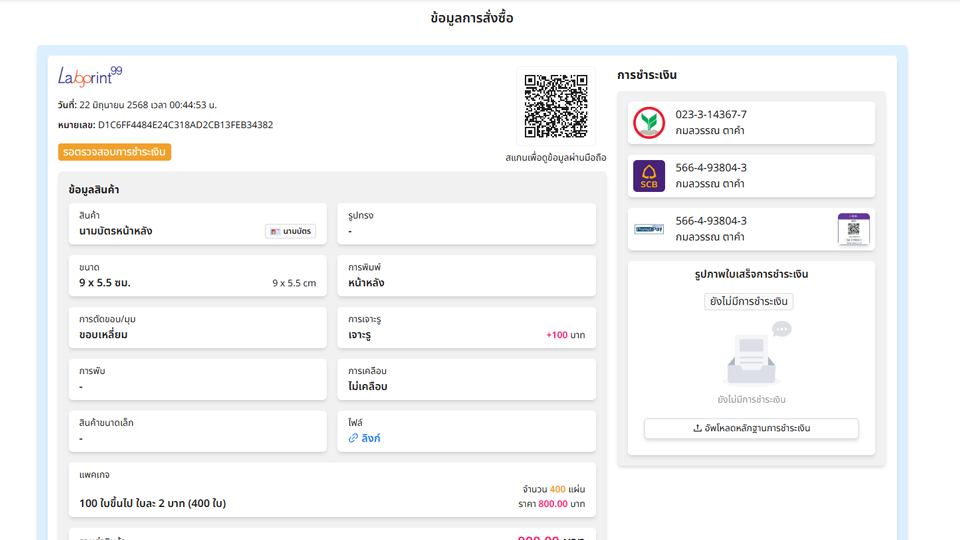
Task: Click the upload payment proof button
Action: click(x=751, y=428)
